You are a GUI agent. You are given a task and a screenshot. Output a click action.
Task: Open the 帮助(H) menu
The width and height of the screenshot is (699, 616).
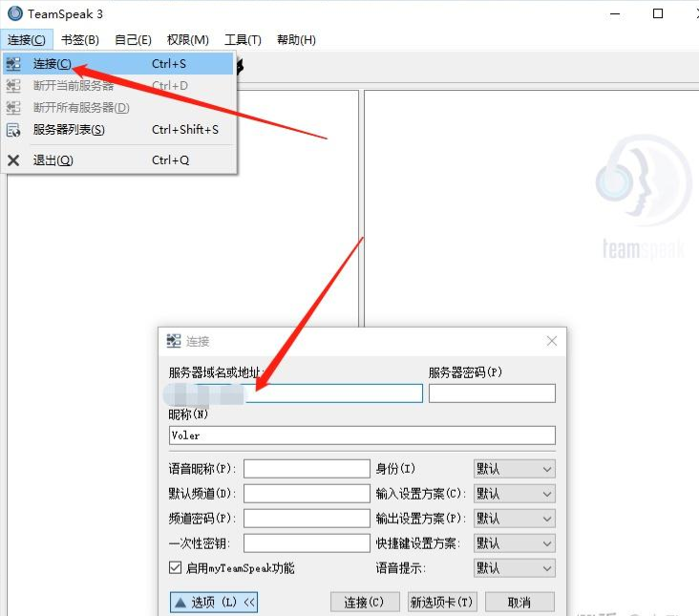pyautogui.click(x=296, y=40)
